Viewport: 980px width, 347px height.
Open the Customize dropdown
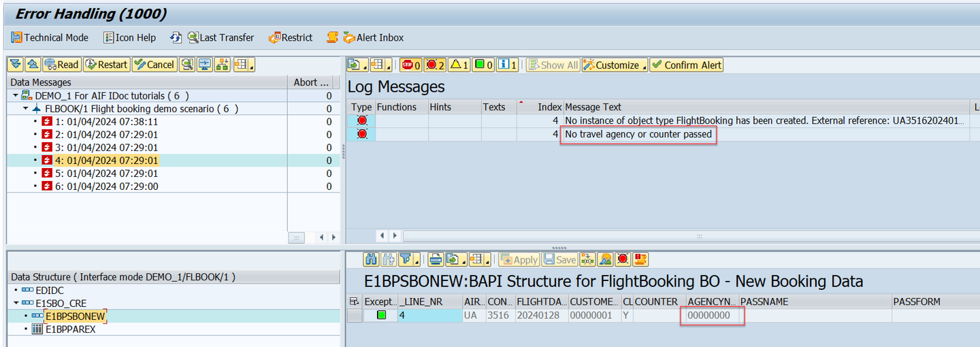click(x=615, y=65)
